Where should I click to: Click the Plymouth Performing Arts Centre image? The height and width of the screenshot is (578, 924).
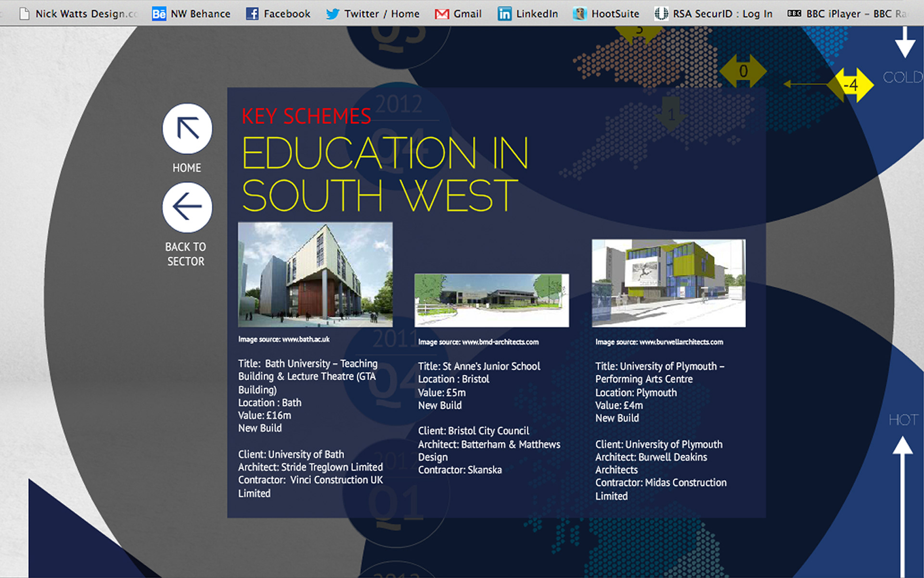(x=668, y=283)
